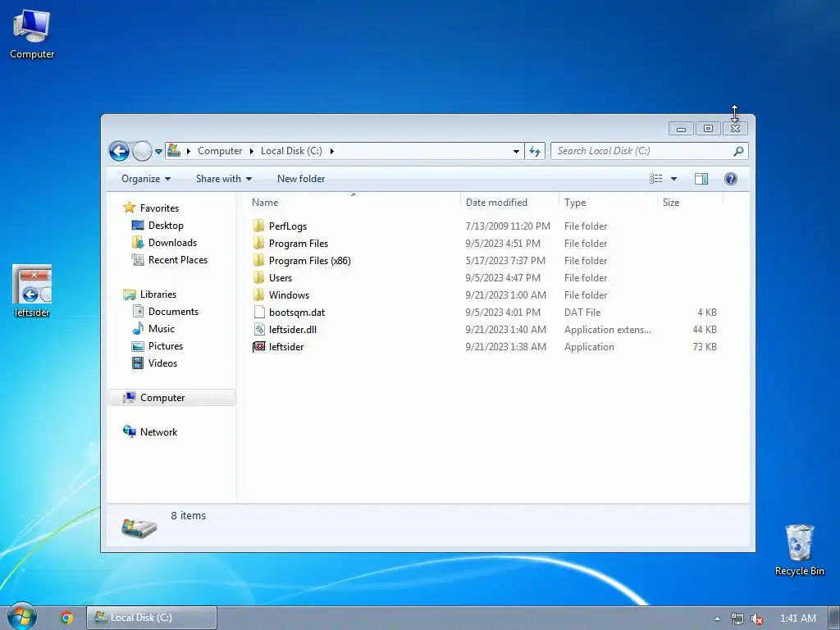The width and height of the screenshot is (840, 630).
Task: Expand arrow after Local Disk (C:) breadcrumb
Action: 332,151
